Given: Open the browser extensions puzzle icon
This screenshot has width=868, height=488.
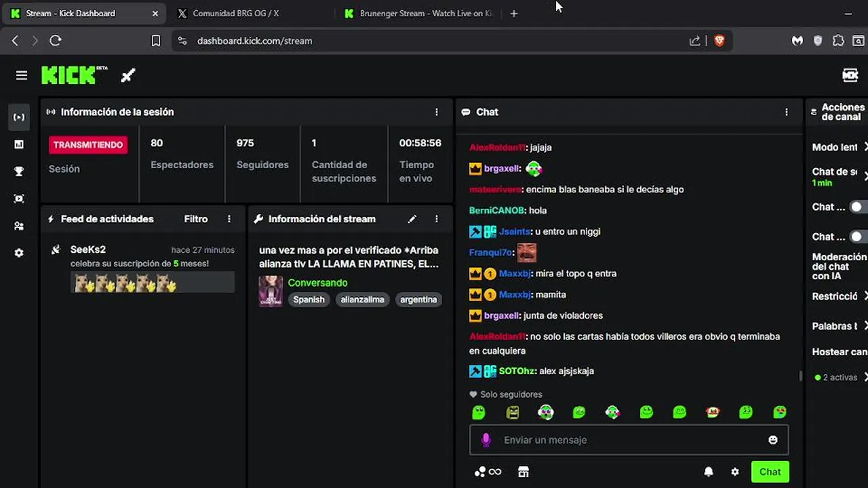Looking at the screenshot, I should pyautogui.click(x=838, y=41).
